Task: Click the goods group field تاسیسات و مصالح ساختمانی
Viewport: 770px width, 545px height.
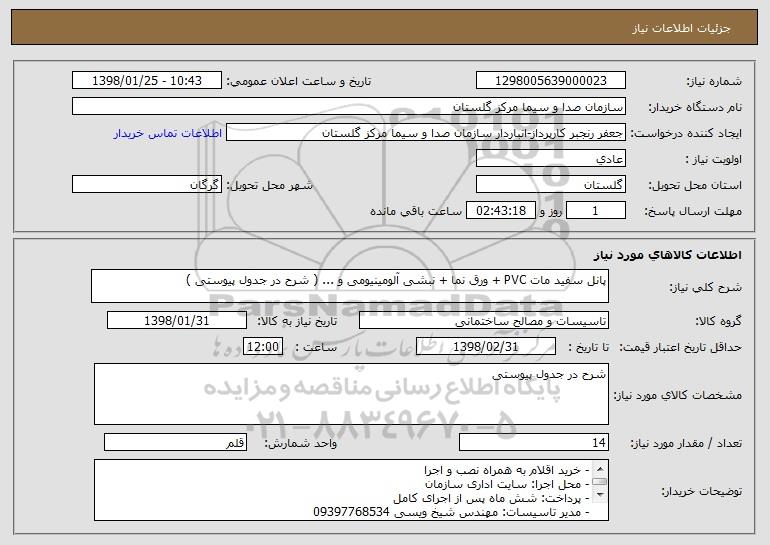Action: [484, 321]
